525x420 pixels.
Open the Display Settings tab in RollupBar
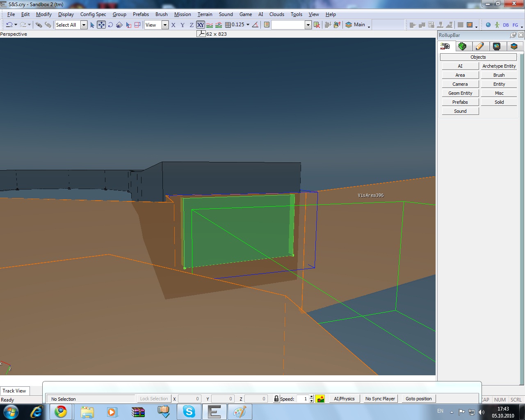497,46
